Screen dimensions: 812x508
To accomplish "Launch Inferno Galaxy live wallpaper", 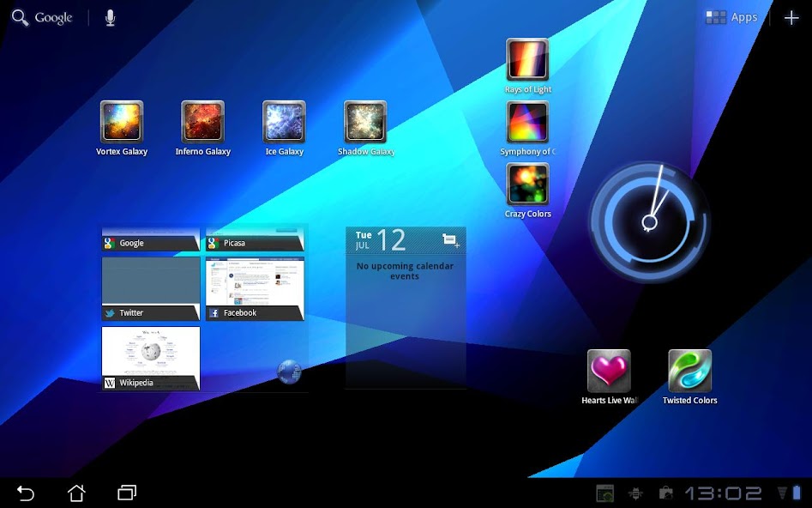I will pos(203,122).
